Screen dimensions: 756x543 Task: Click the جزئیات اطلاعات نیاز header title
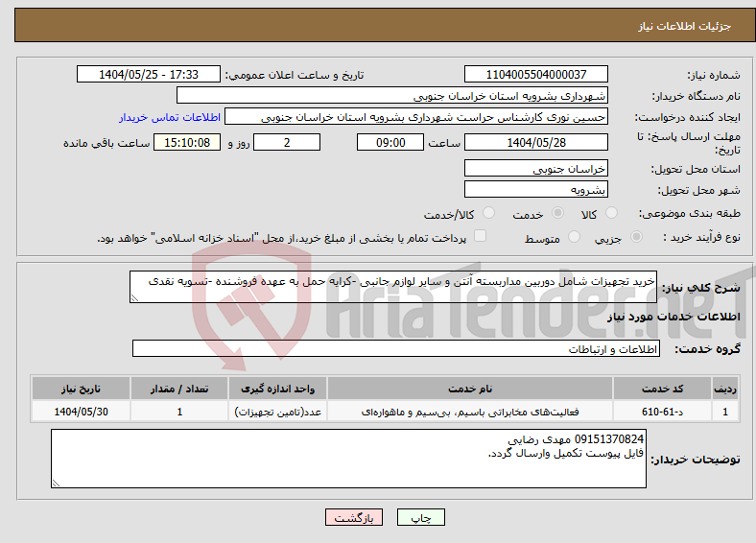pyautogui.click(x=685, y=26)
